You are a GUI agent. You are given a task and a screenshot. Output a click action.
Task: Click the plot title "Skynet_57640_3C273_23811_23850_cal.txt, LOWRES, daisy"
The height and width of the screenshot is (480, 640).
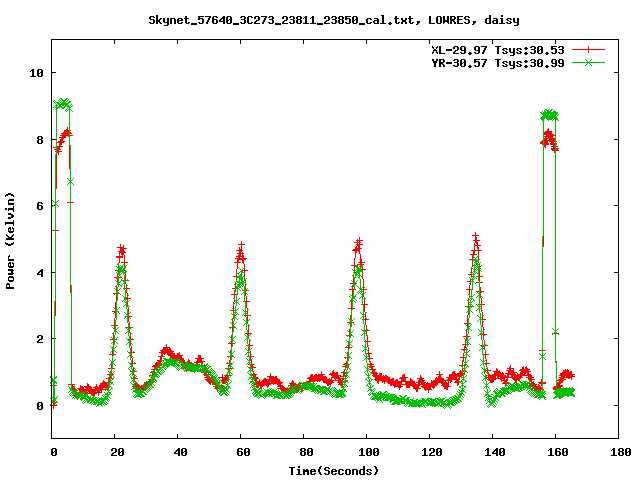click(x=334, y=20)
